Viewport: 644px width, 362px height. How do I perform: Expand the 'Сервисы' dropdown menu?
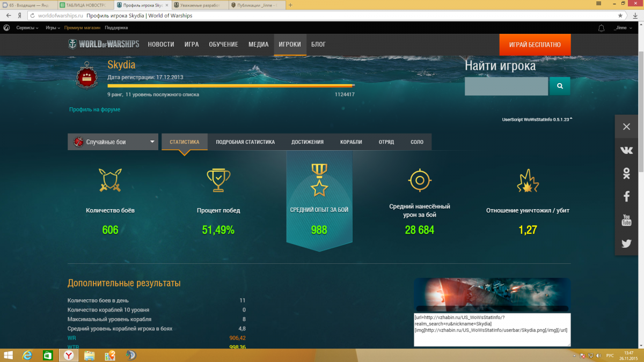(27, 28)
